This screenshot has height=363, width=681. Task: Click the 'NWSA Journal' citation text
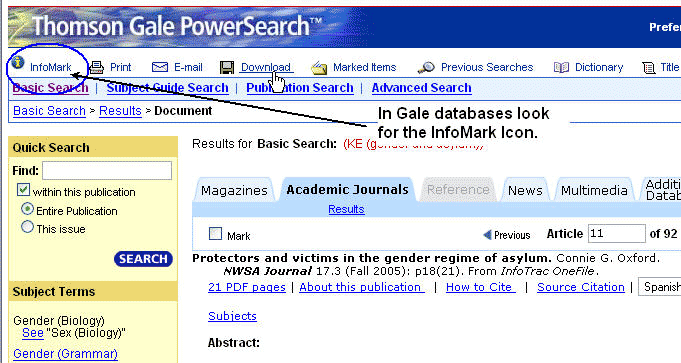(x=267, y=271)
